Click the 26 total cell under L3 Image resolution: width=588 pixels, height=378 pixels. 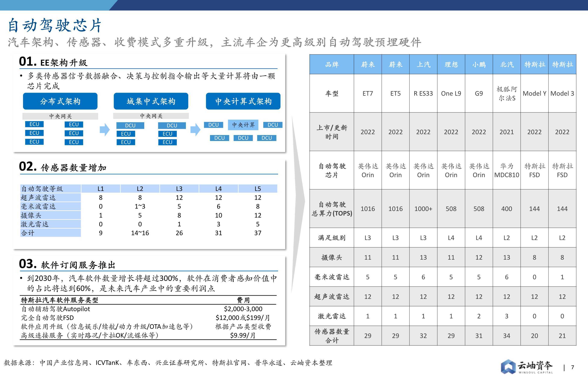(179, 233)
